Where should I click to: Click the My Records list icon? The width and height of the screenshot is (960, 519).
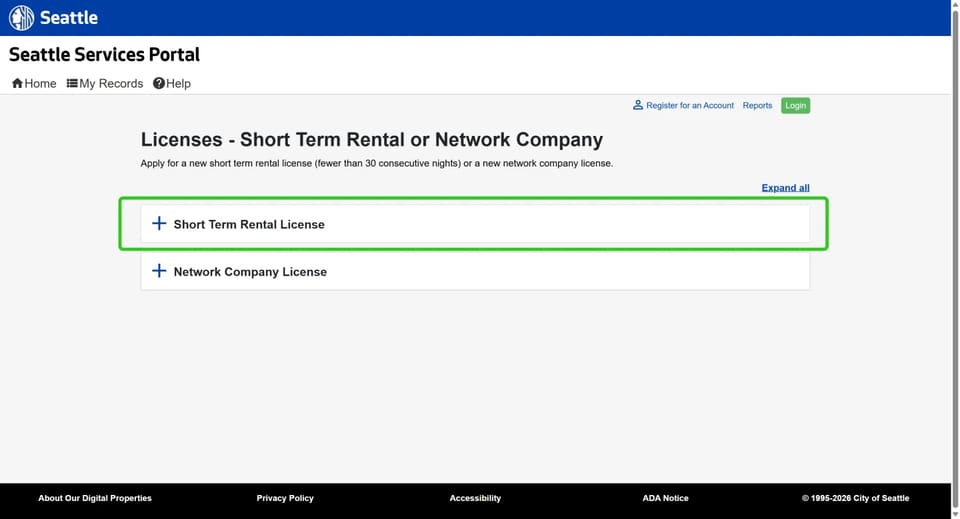click(x=72, y=83)
